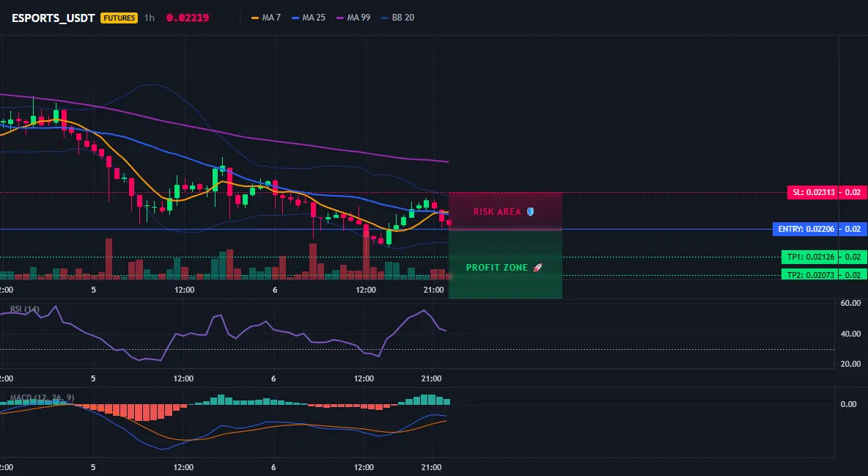This screenshot has height=476, width=868.
Task: Select the 1h timeframe label
Action: click(x=150, y=18)
